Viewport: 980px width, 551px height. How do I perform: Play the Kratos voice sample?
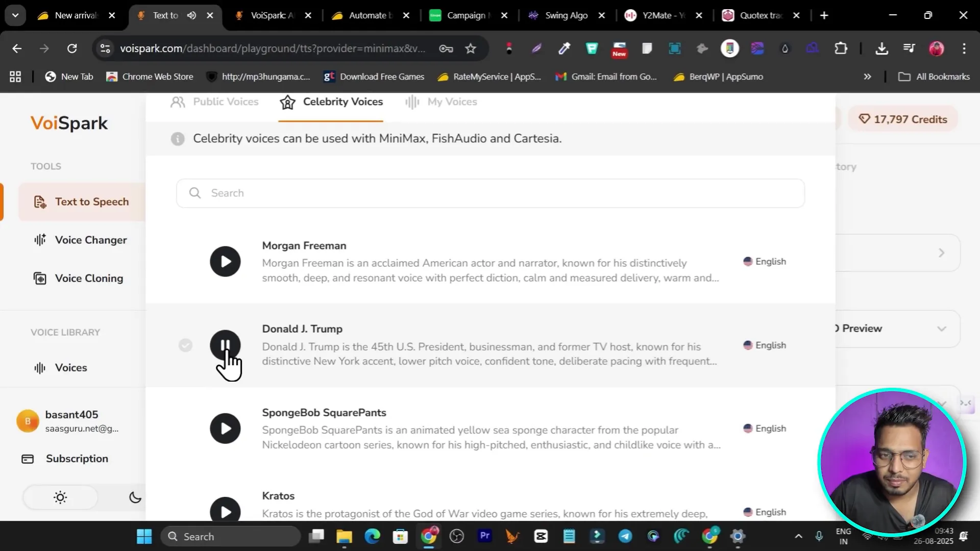pos(225,511)
